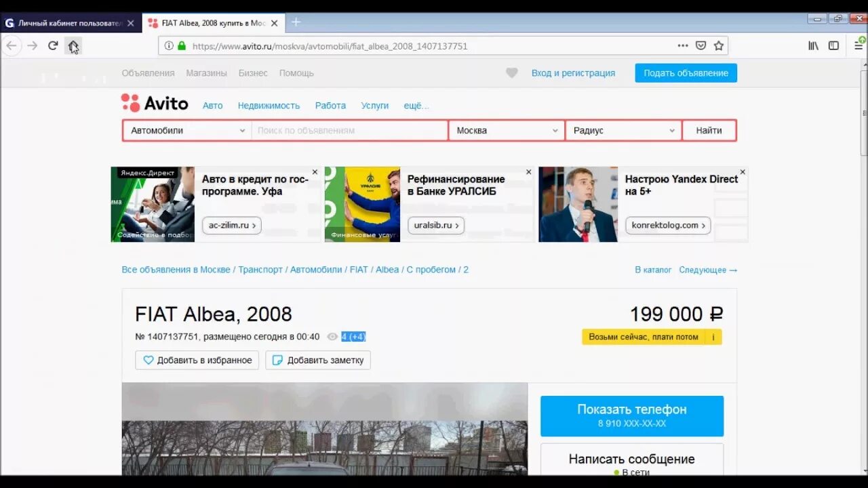Open Albea breadcrumb link
Image resolution: width=868 pixels, height=488 pixels.
387,270
